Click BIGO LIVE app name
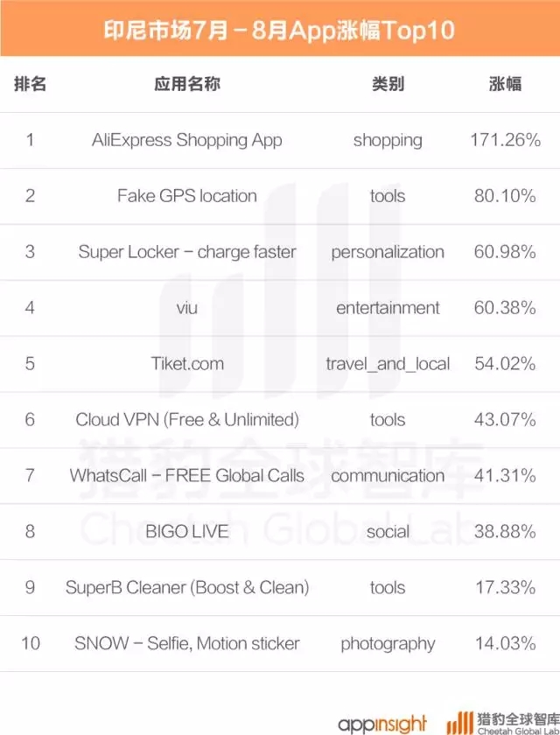 [x=187, y=531]
